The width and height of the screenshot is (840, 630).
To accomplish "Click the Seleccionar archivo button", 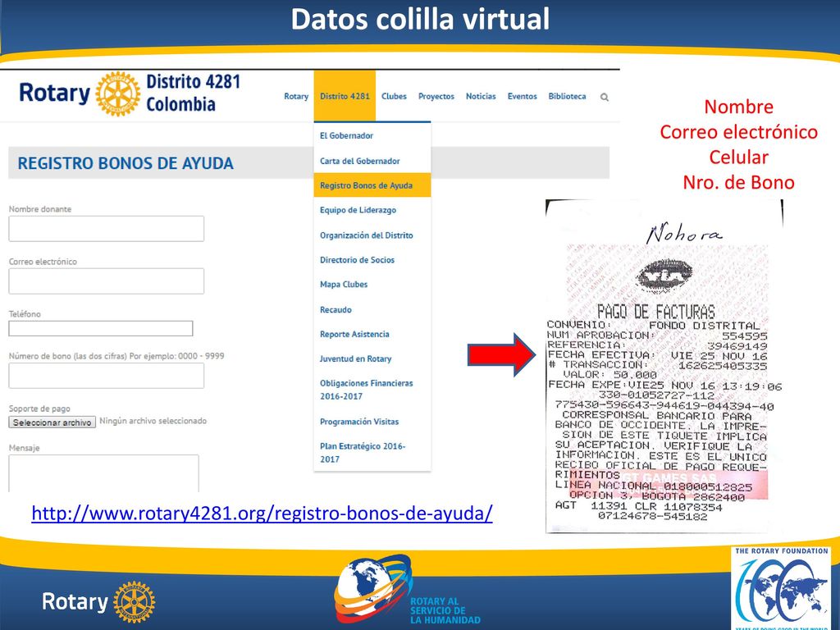I will coord(52,422).
